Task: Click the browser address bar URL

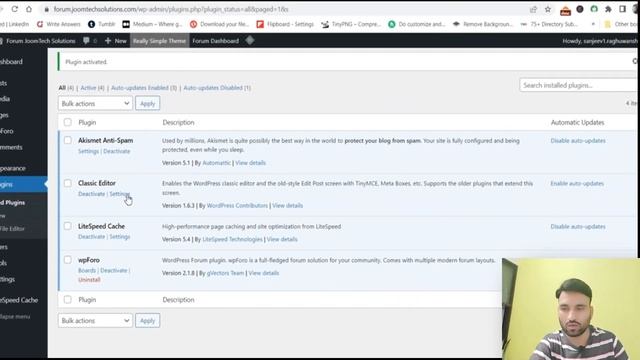Action: tap(171, 9)
